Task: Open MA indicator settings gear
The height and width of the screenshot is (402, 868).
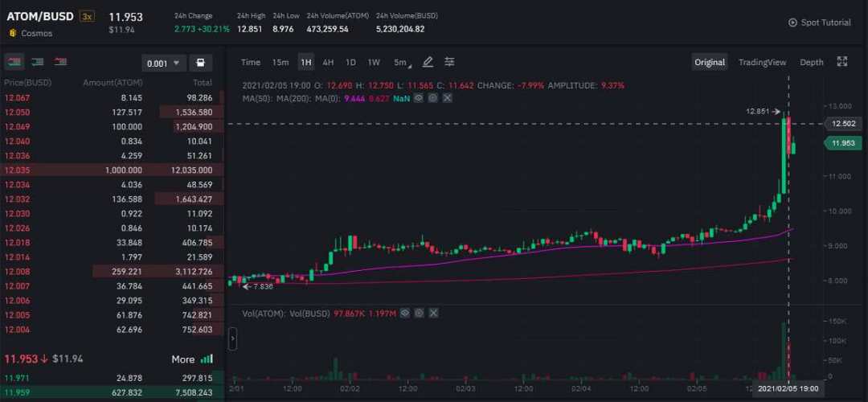Action: click(432, 98)
